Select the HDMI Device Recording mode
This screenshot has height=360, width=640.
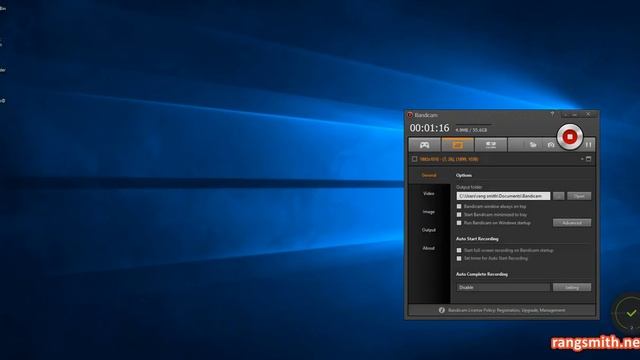tap(491, 145)
